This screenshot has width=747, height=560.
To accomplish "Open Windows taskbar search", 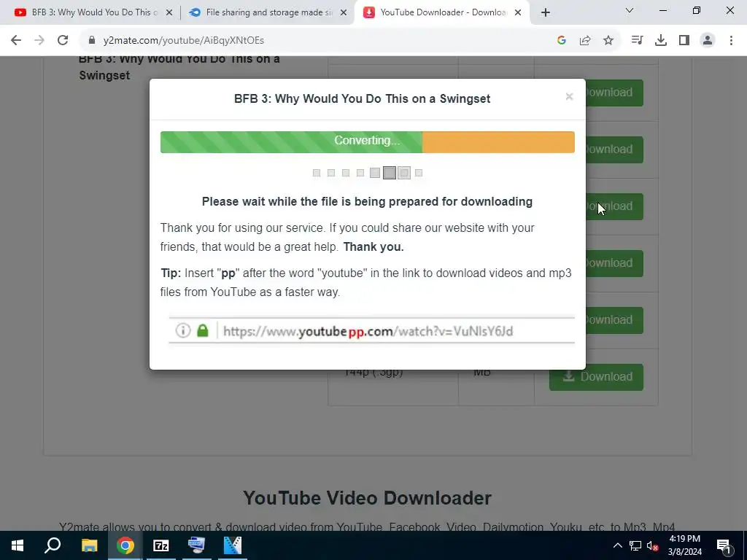I will pos(53,545).
